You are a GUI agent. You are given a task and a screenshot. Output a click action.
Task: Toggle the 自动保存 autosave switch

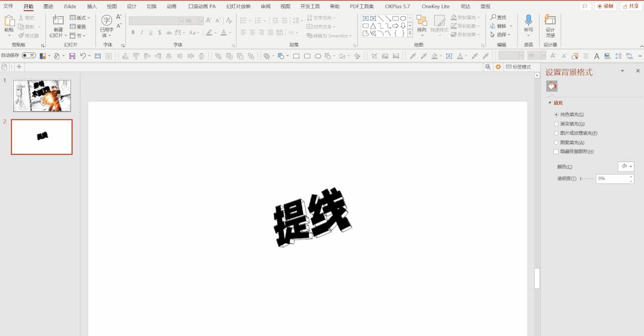point(29,55)
